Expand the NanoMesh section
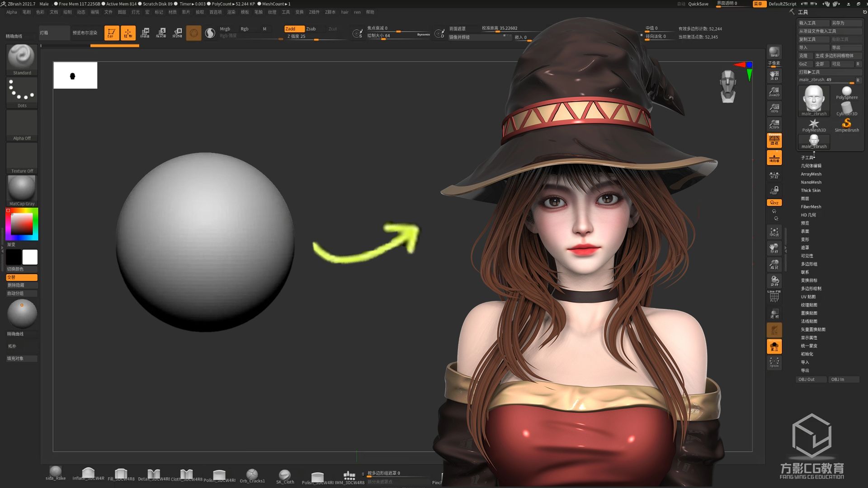Viewport: 868px width, 488px height. [811, 182]
